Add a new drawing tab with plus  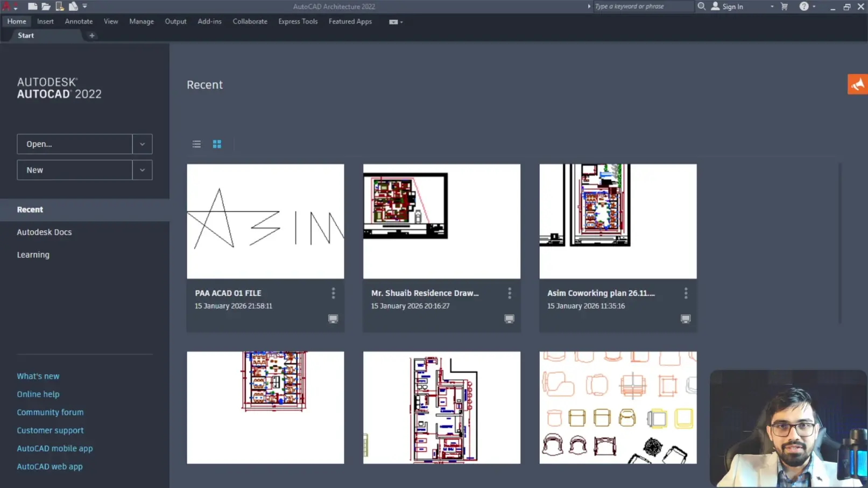click(92, 36)
